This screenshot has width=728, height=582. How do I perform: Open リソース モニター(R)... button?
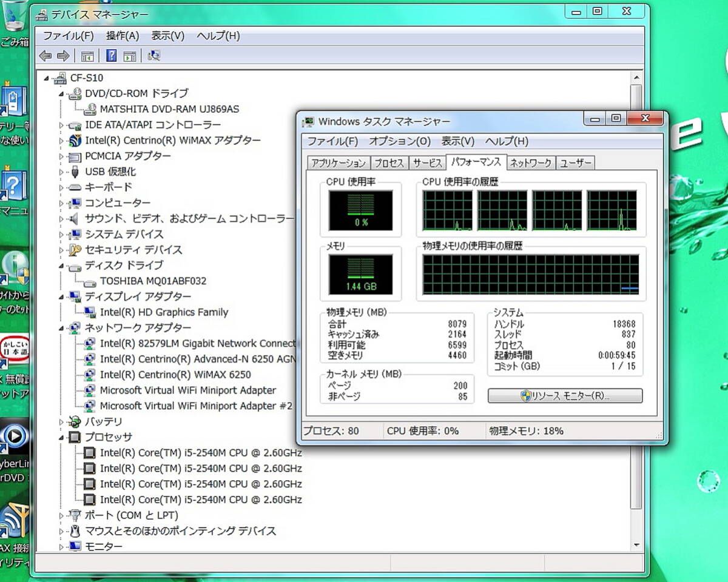(x=565, y=396)
